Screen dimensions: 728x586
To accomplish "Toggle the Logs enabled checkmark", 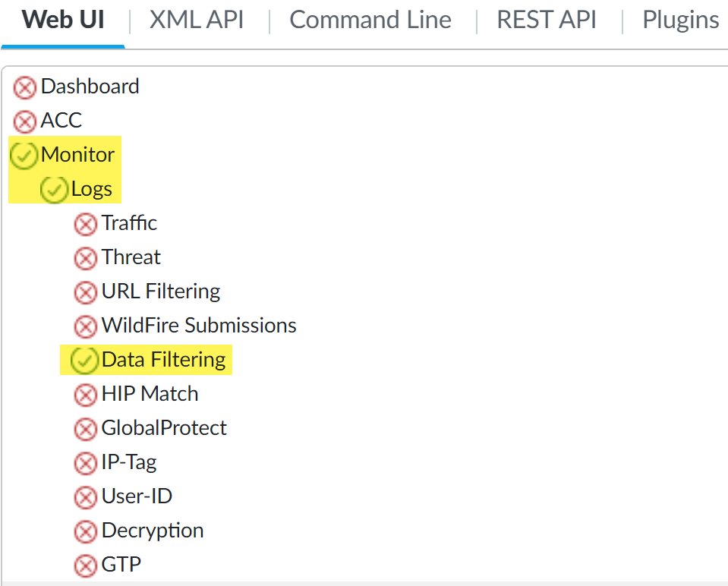I will 55,190.
